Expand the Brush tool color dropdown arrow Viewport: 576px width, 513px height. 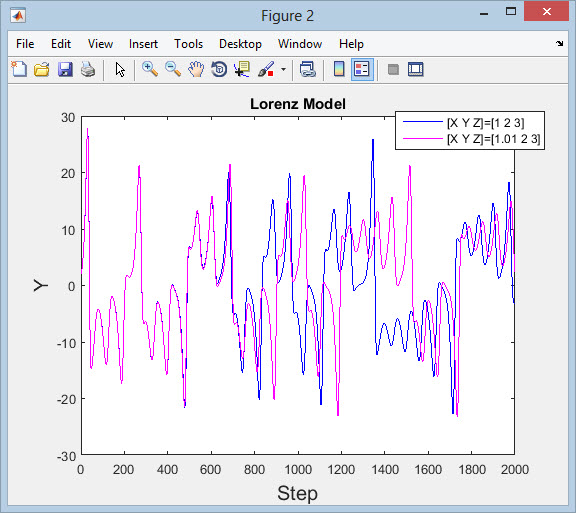click(283, 69)
